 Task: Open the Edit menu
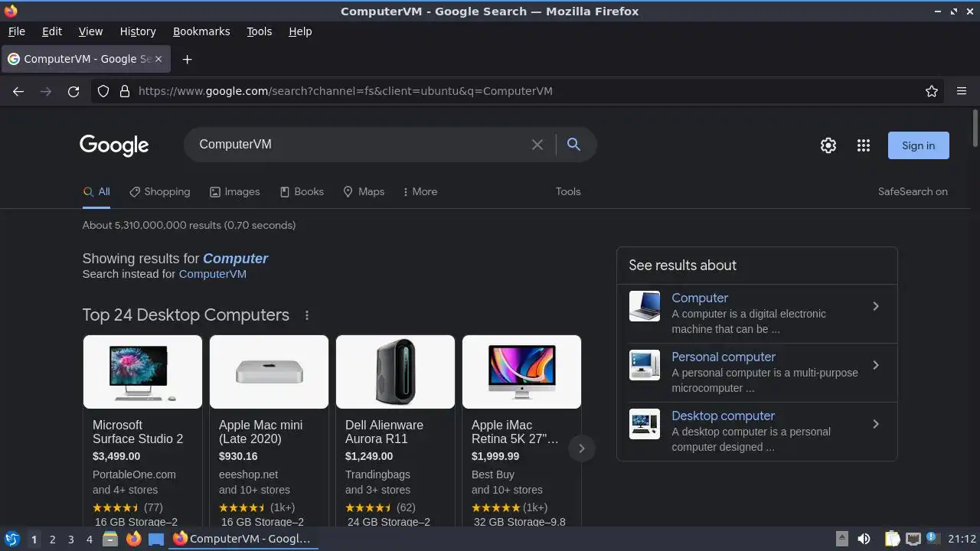(x=52, y=31)
